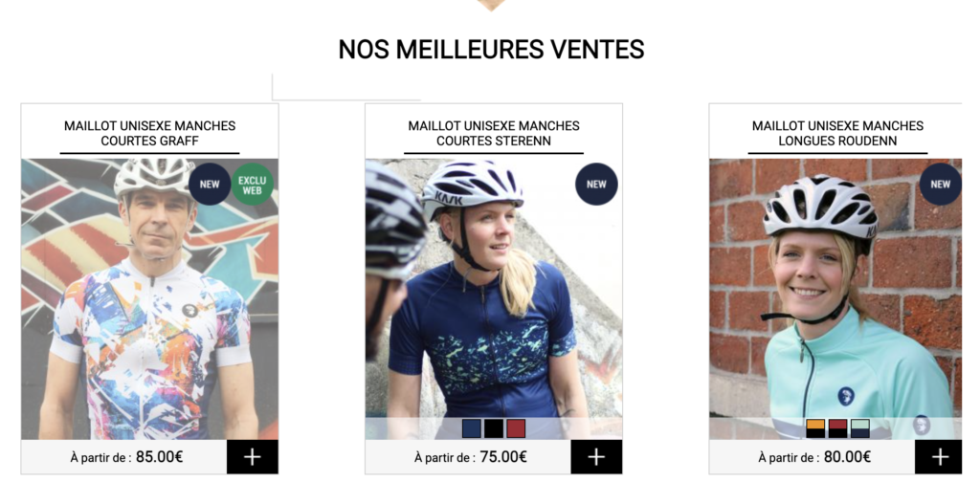Screen dimensions: 980x482
Task: Click the Graff jersey product photo
Action: pyautogui.click(x=150, y=299)
